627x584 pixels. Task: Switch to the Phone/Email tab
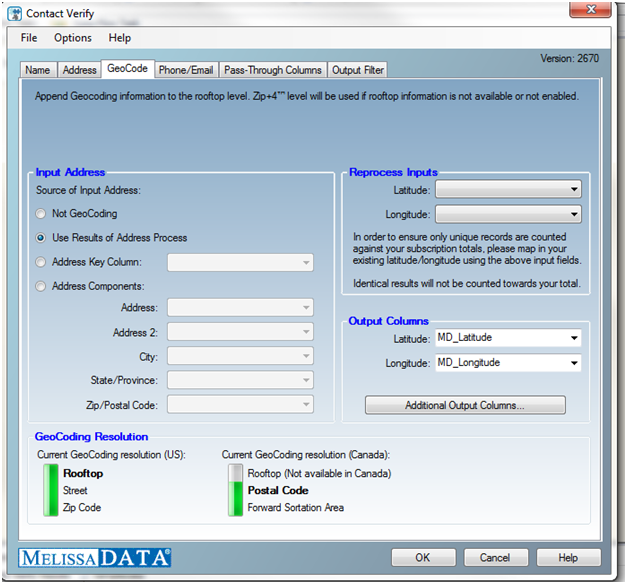pos(186,70)
